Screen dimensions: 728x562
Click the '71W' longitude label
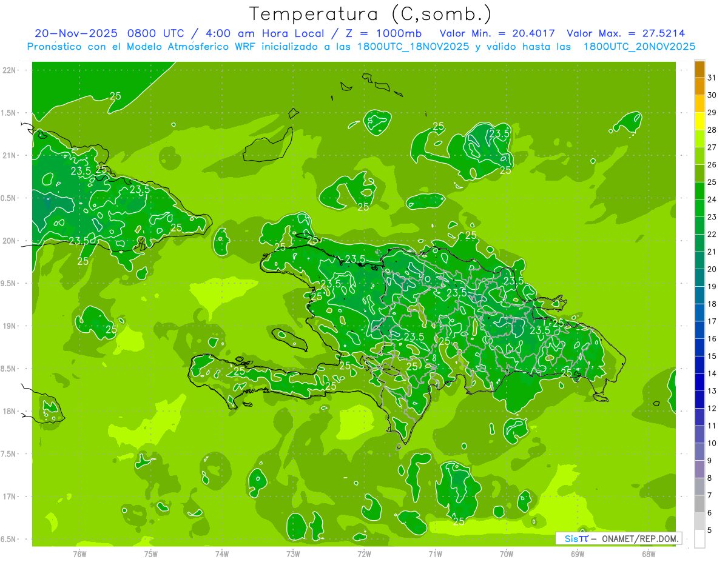tap(435, 554)
